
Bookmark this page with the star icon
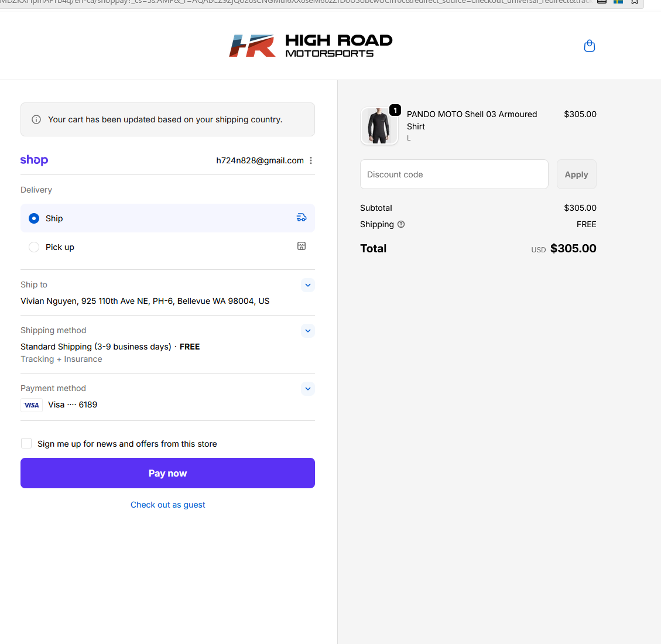click(635, 2)
